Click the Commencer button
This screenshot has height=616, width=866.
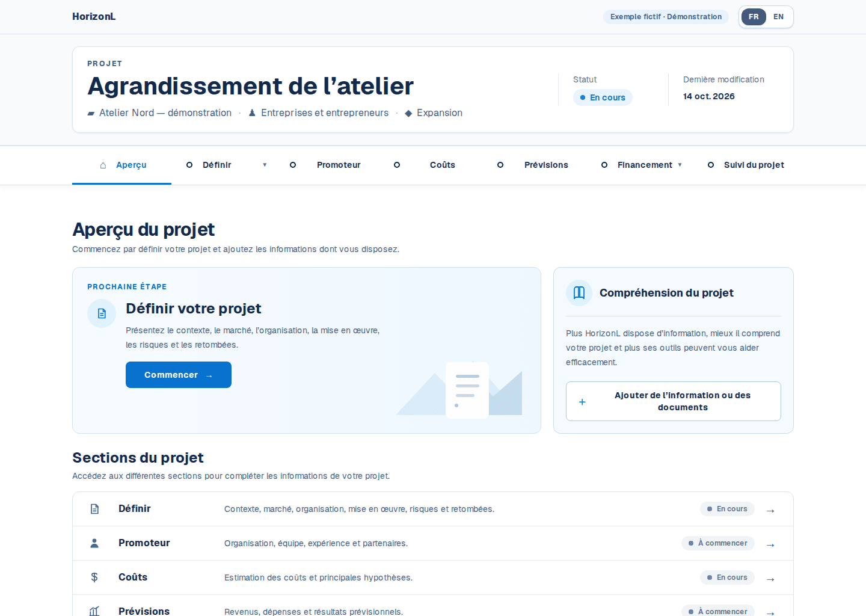click(x=179, y=375)
